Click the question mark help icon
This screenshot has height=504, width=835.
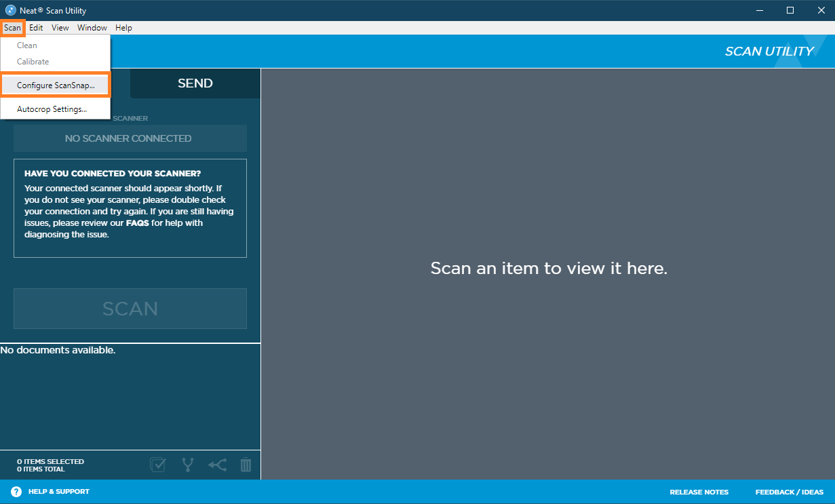16,491
